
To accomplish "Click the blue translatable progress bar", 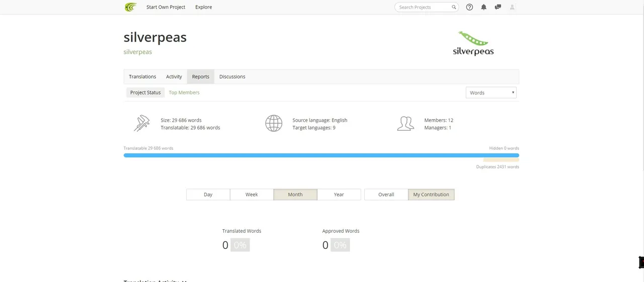I will 321,155.
